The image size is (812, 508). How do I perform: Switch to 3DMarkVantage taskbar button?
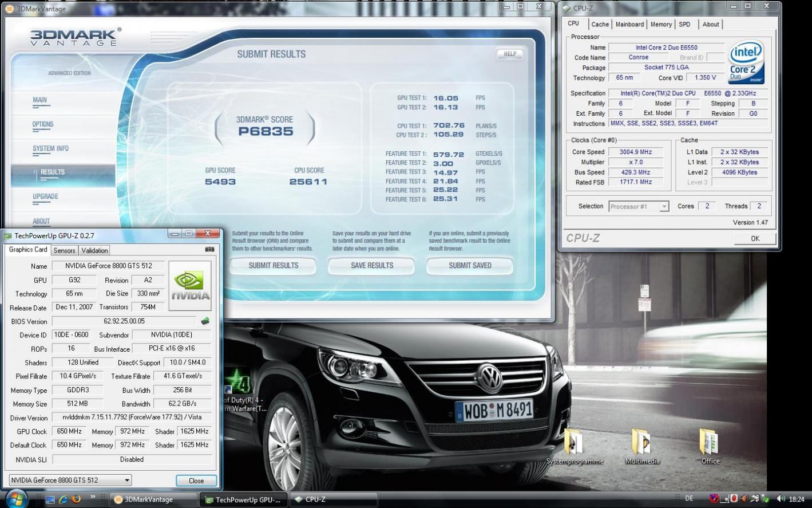pyautogui.click(x=153, y=499)
